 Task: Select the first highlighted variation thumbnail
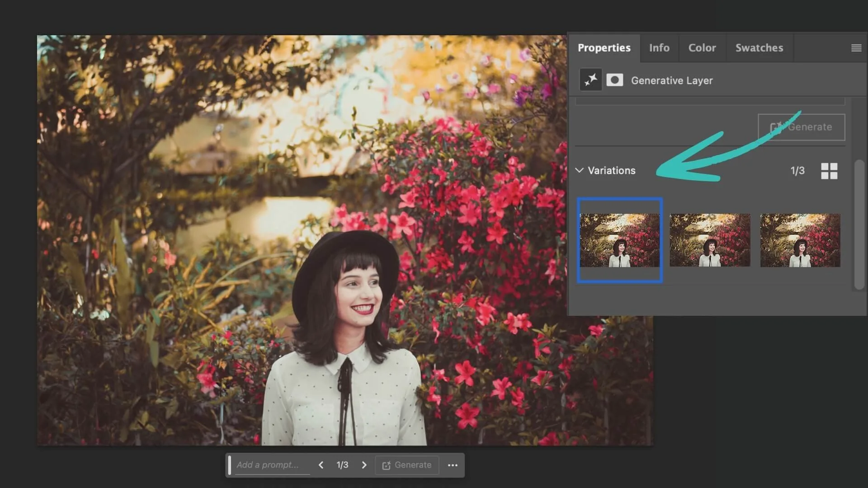point(619,240)
